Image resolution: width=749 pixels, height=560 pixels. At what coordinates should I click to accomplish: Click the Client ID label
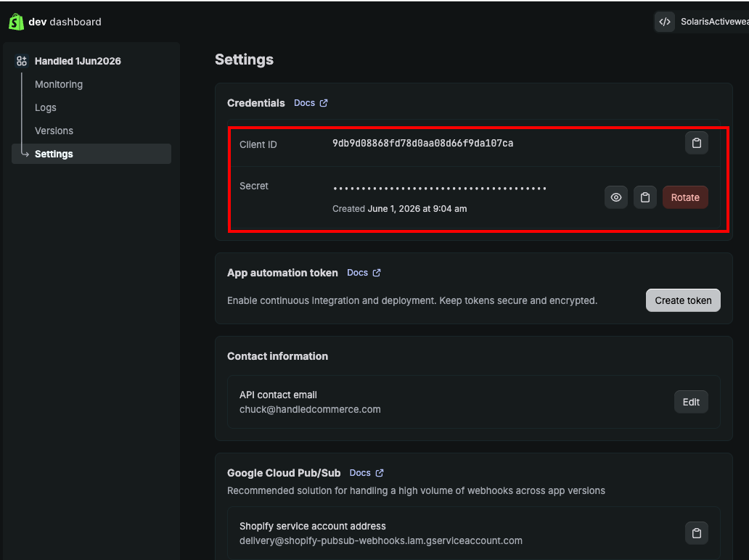[x=258, y=144]
